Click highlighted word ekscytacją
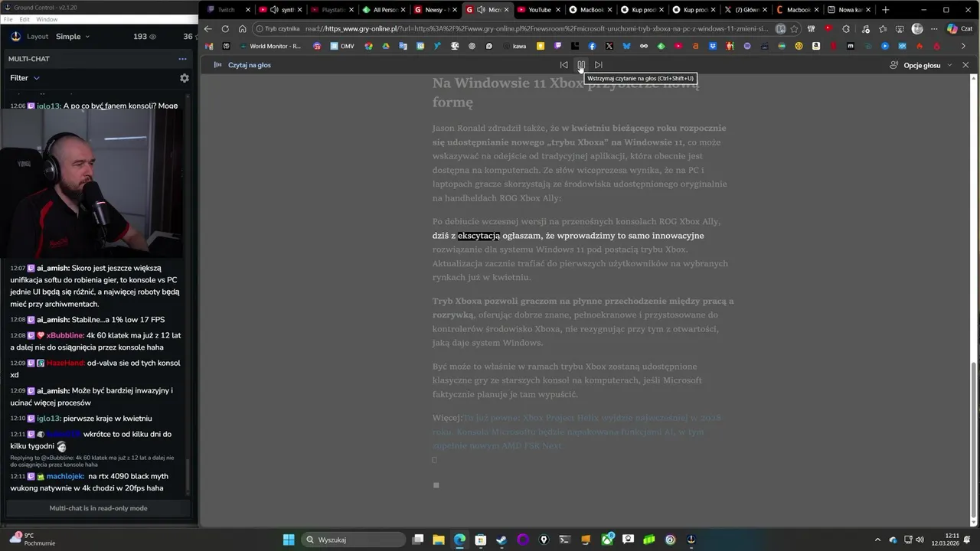 click(479, 236)
